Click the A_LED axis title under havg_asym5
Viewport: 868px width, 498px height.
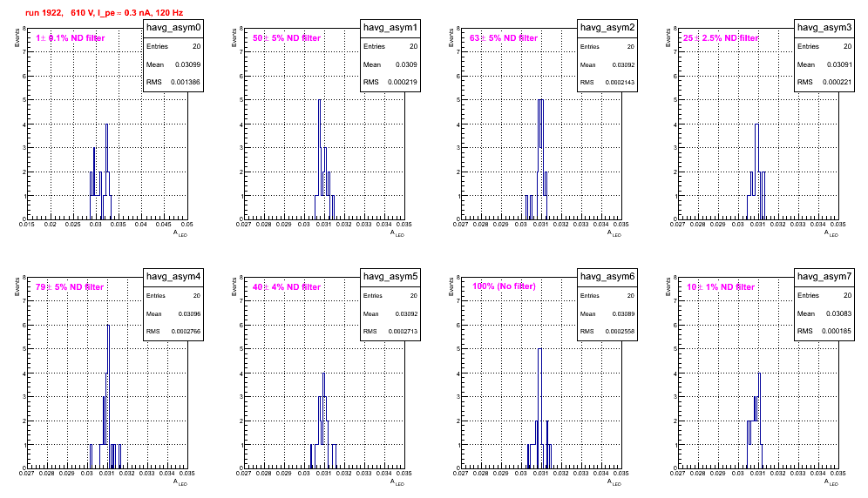point(397,482)
